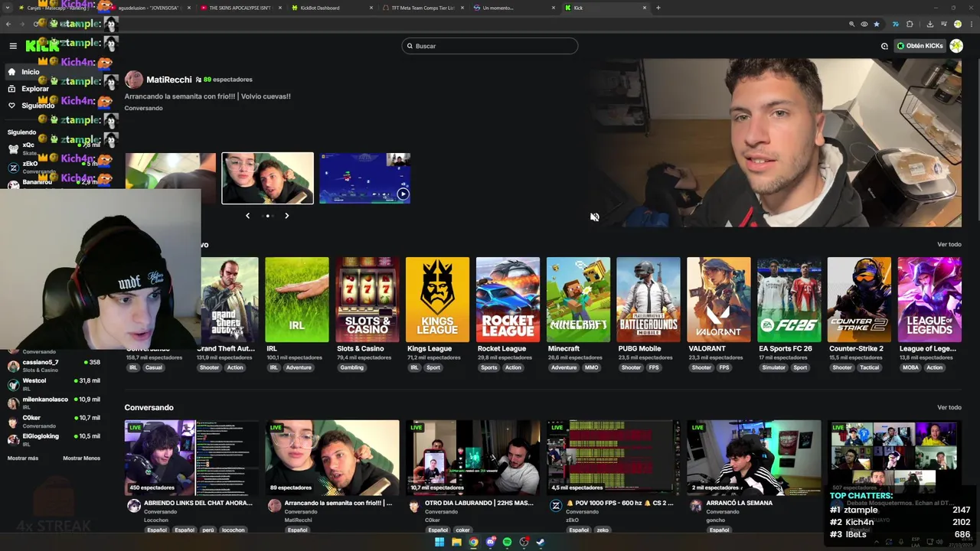The width and height of the screenshot is (980, 551).
Task: Open Westcol channel in sidebar
Action: click(54, 383)
